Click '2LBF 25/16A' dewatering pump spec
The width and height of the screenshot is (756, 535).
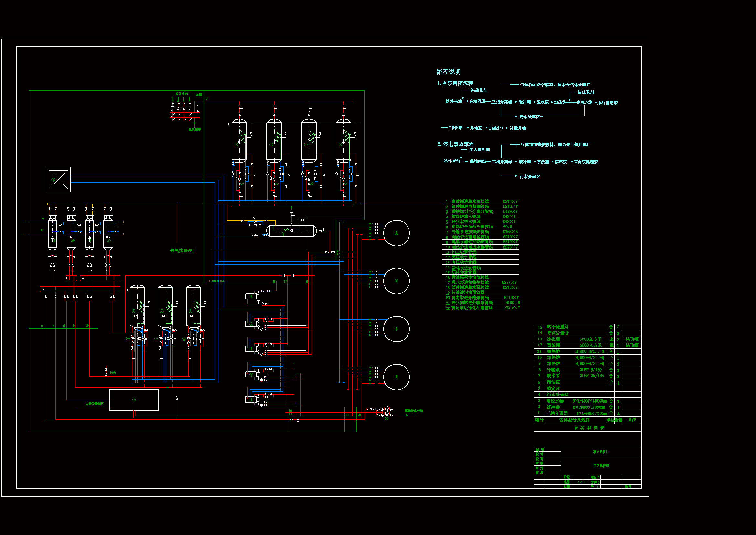(x=592, y=376)
